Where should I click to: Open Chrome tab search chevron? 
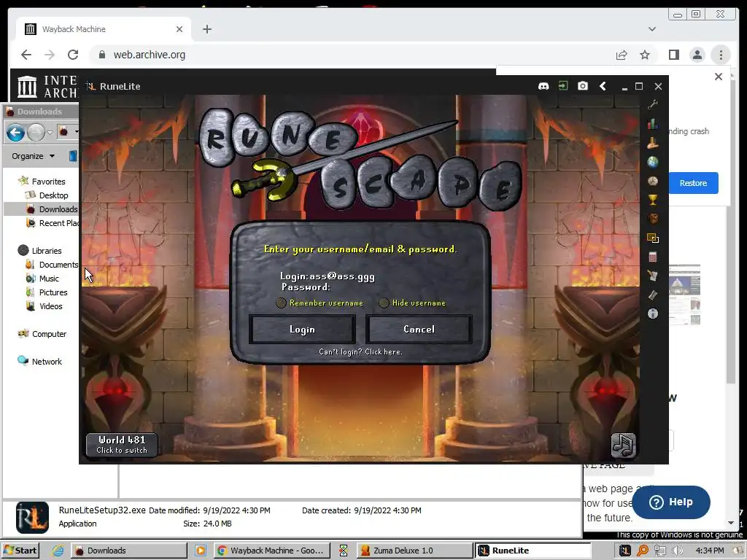652,29
